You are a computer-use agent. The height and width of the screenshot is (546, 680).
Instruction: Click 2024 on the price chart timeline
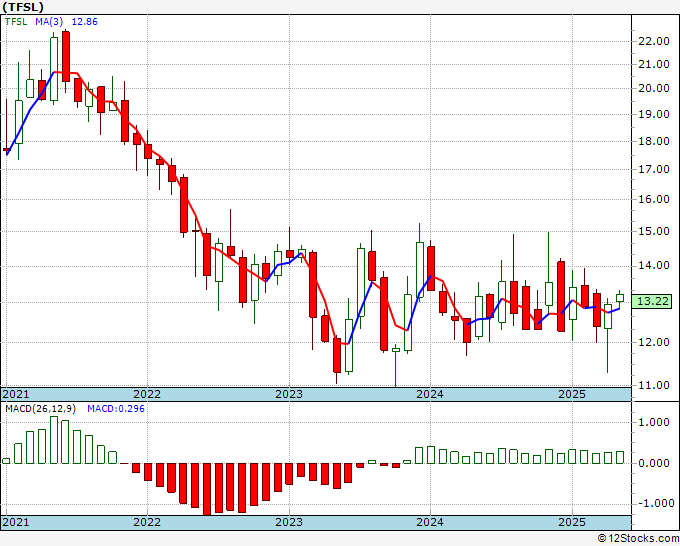430,394
